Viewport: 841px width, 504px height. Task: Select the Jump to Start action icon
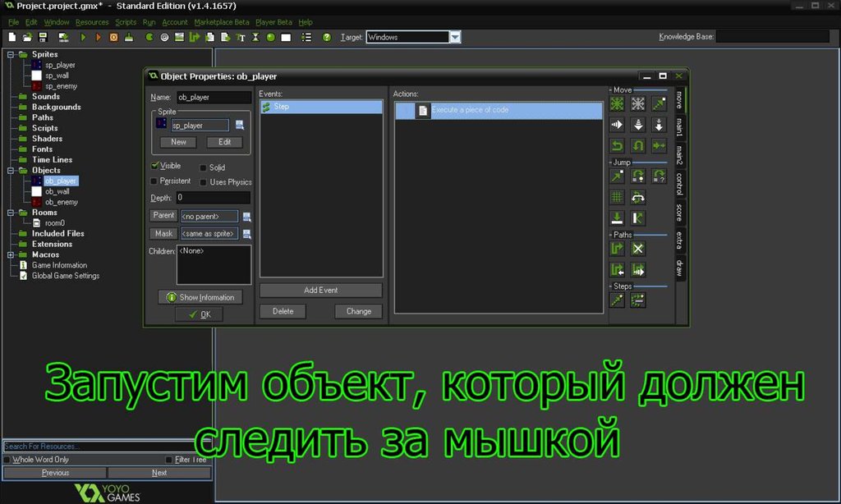(x=637, y=176)
